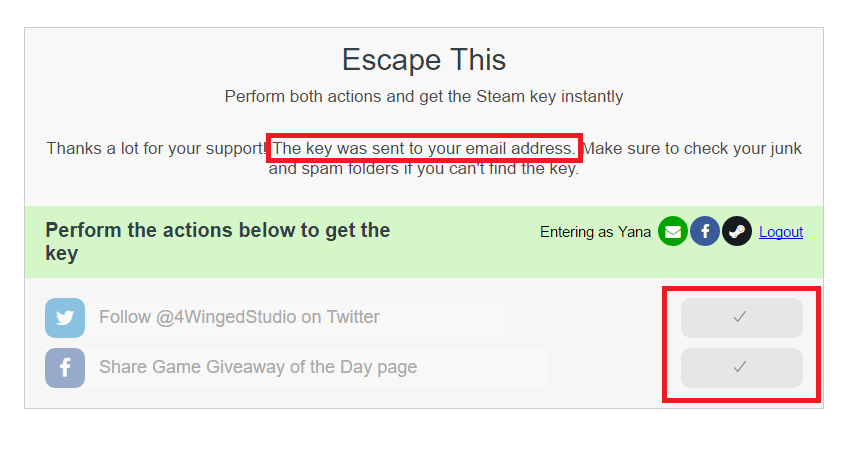Click the green email account icon
This screenshot has height=453, width=863.
[x=673, y=232]
